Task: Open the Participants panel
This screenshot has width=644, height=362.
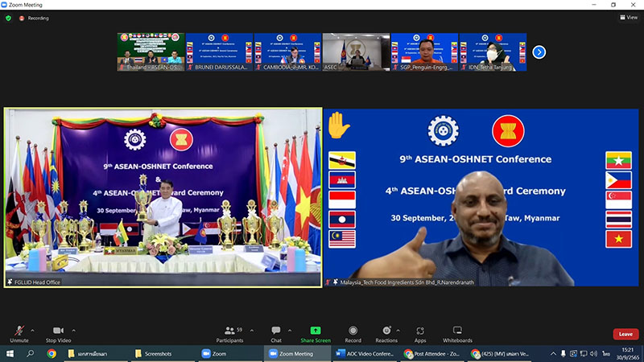Action: pyautogui.click(x=229, y=333)
